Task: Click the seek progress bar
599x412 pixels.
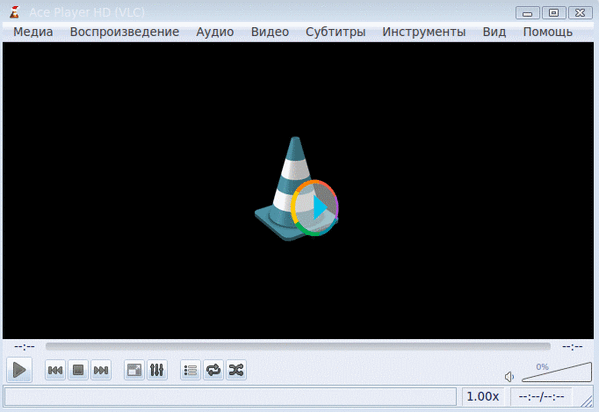Action: (x=298, y=347)
